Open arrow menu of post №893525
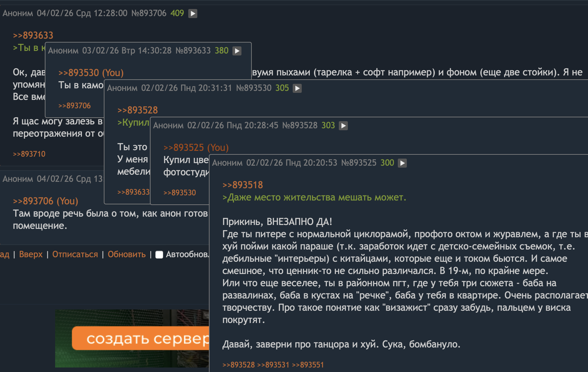Screen dimensions: 588x372 tap(402, 163)
